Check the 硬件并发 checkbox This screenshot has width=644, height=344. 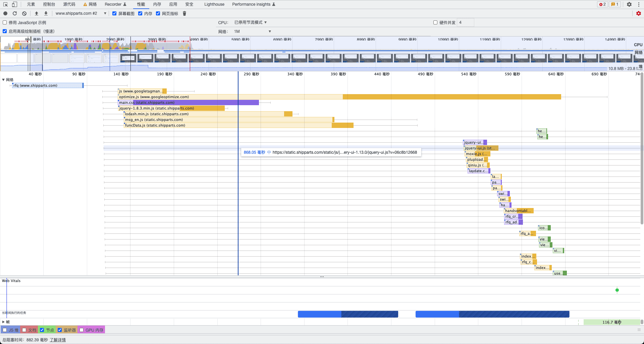[435, 22]
